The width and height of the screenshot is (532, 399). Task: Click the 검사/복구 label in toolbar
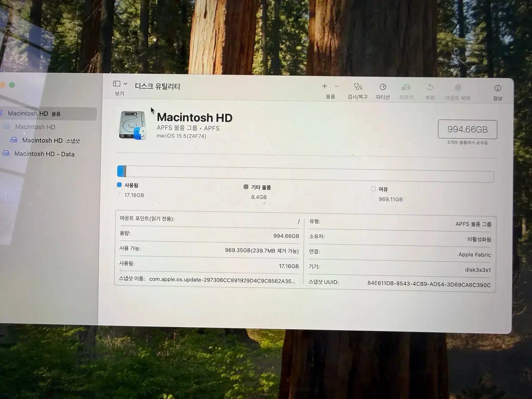click(x=357, y=97)
